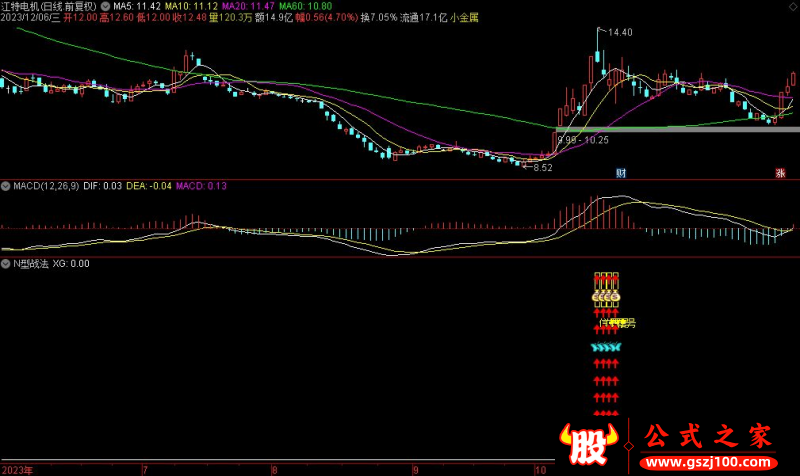Click the 8.52 low price label

(541, 168)
